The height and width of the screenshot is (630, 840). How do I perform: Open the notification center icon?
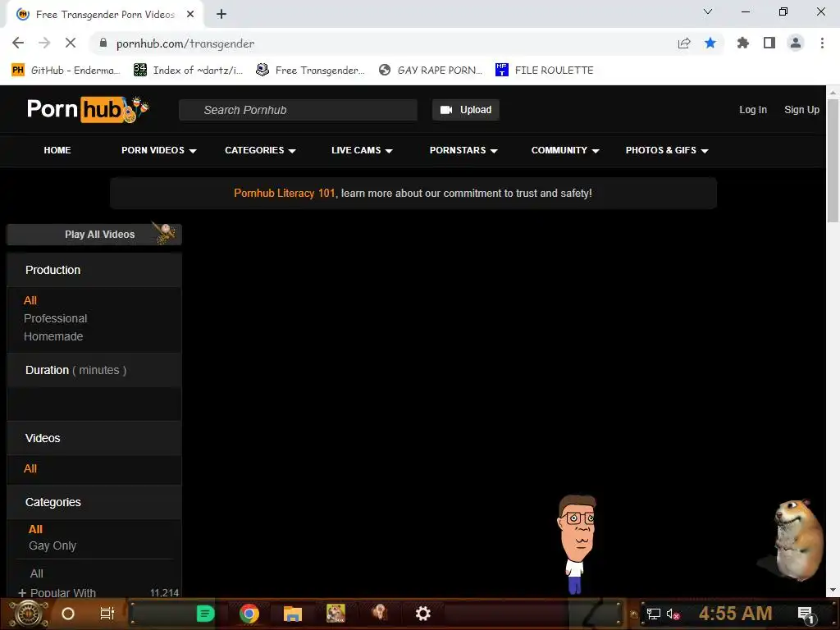pyautogui.click(x=806, y=614)
